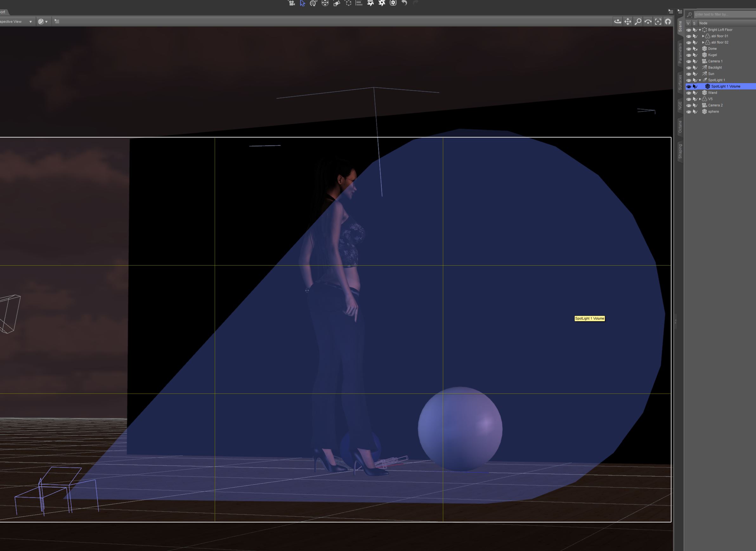Viewport: 756px width, 551px height.
Task: Hide the Dome node visibility eye
Action: coord(689,49)
